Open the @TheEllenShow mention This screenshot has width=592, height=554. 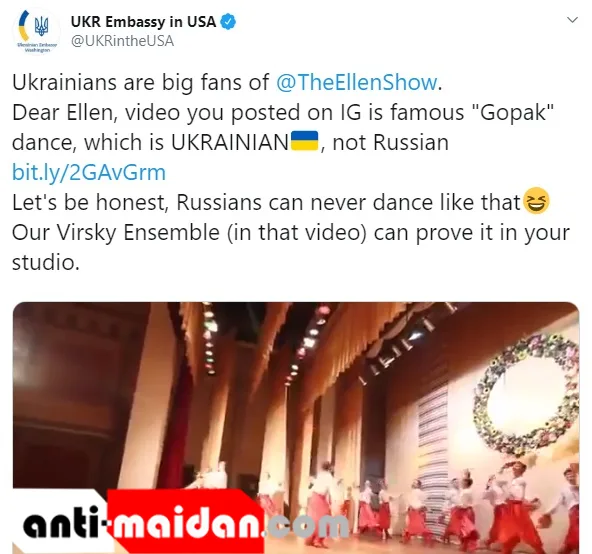coord(357,82)
